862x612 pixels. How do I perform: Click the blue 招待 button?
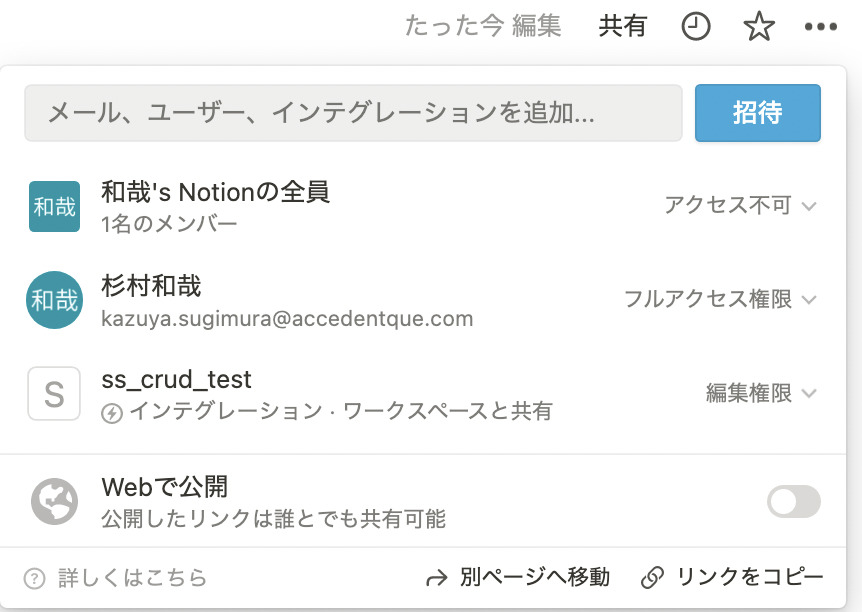(x=758, y=113)
